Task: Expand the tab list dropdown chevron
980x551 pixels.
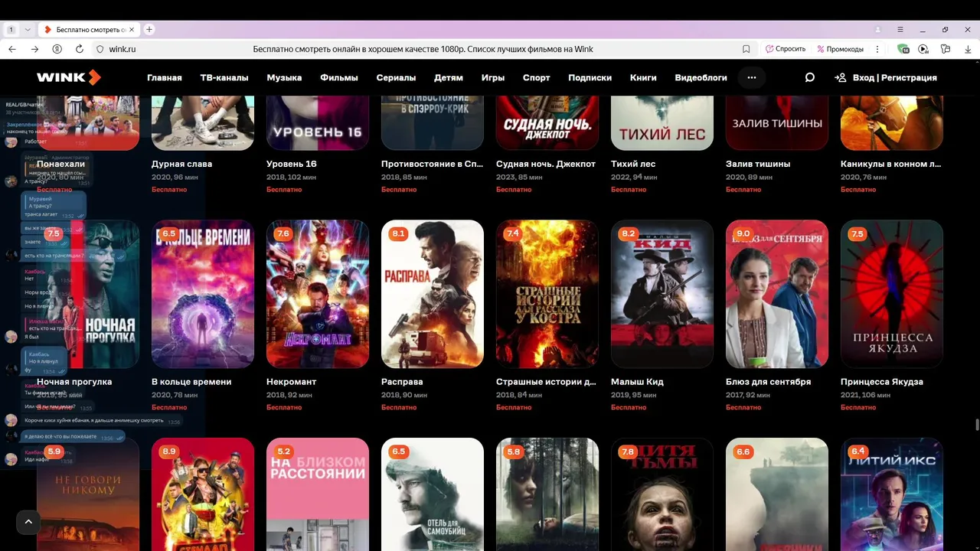Action: click(x=28, y=29)
